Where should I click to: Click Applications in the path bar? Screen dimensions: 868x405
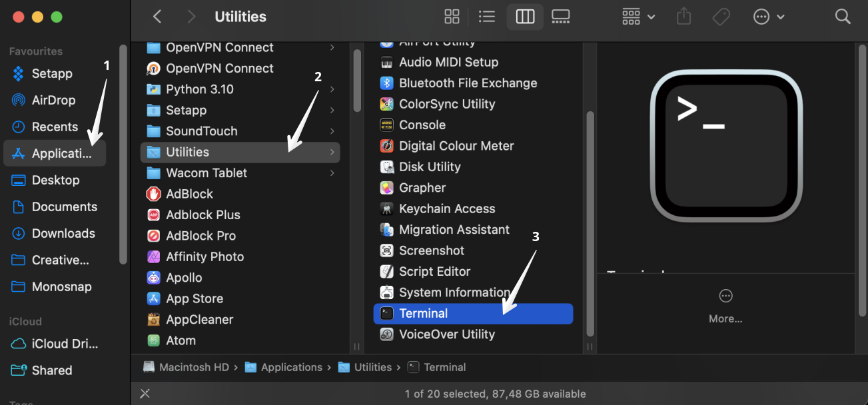[291, 367]
